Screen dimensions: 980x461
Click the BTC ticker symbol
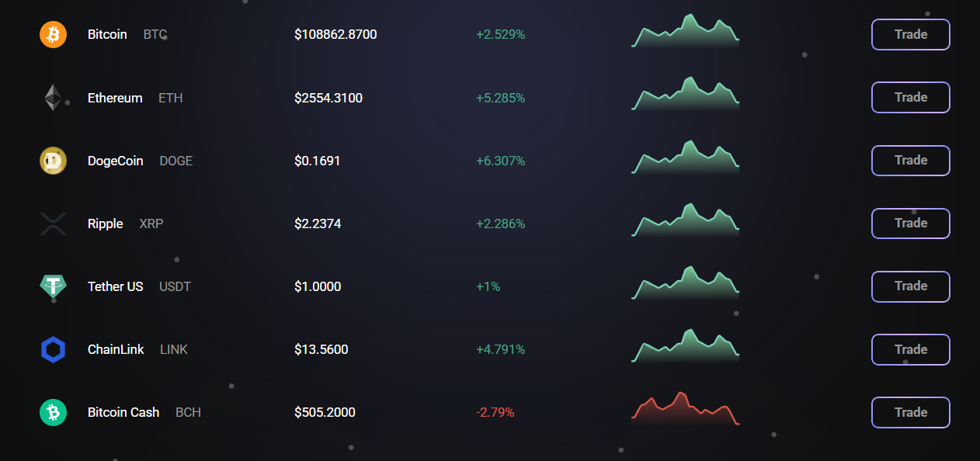[x=155, y=35]
